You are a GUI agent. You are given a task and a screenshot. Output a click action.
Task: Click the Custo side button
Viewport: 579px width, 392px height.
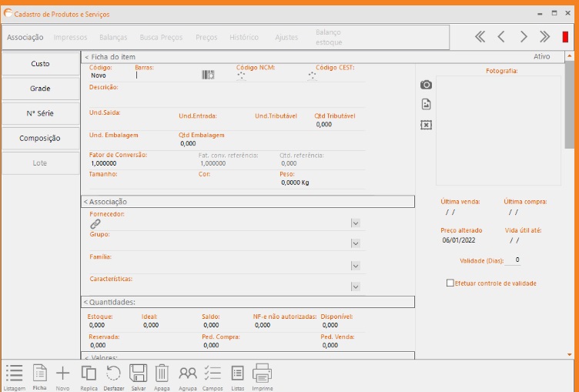tap(40, 64)
